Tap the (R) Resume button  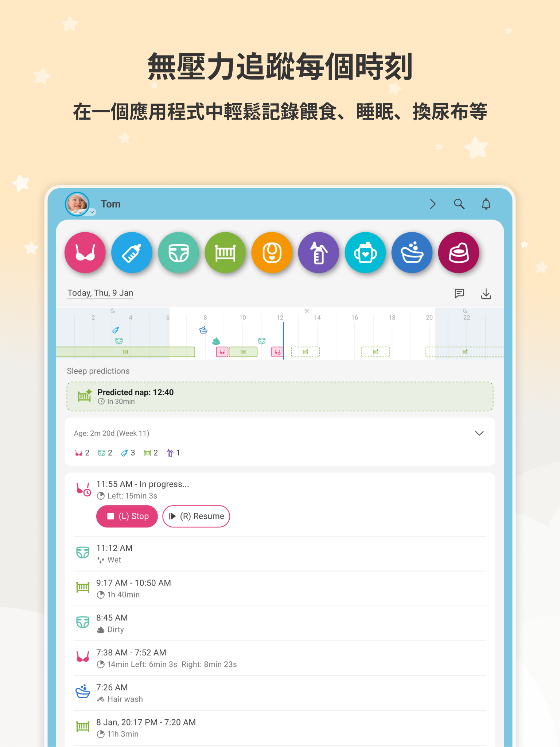coord(196,516)
